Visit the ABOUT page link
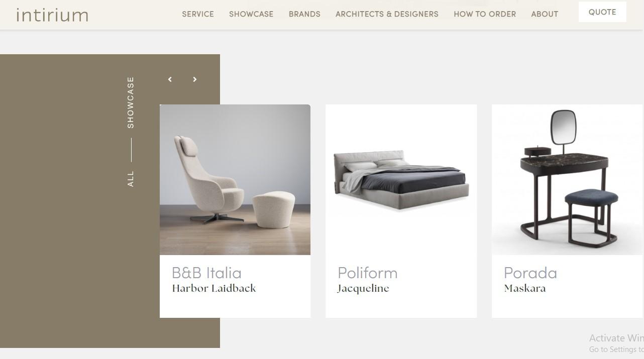This screenshot has height=359, width=644. click(545, 14)
